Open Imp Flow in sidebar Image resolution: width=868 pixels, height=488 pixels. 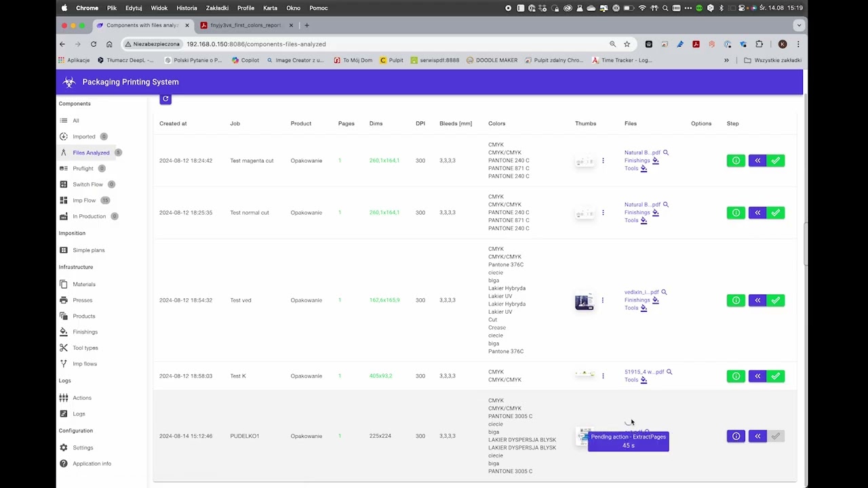[x=84, y=201]
